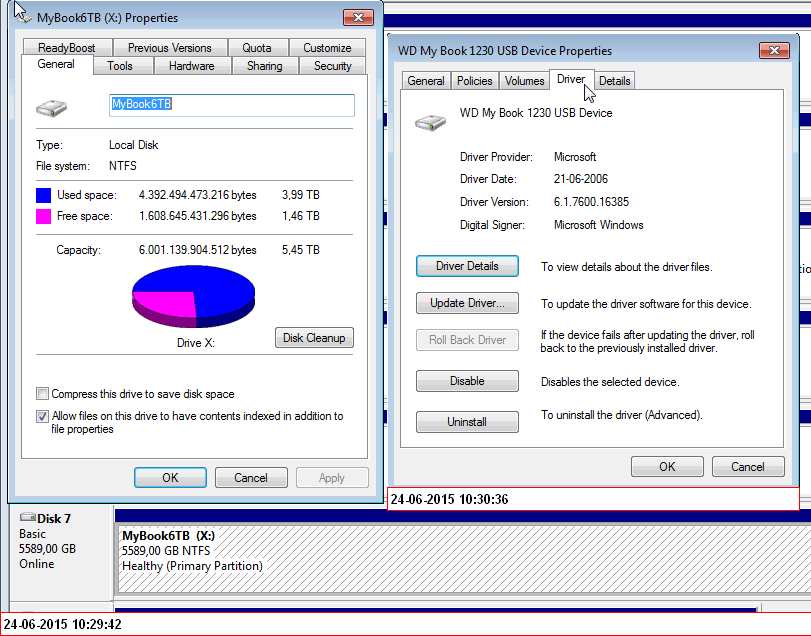Click the title bar icon of MyBook6TB Properties

22,16
